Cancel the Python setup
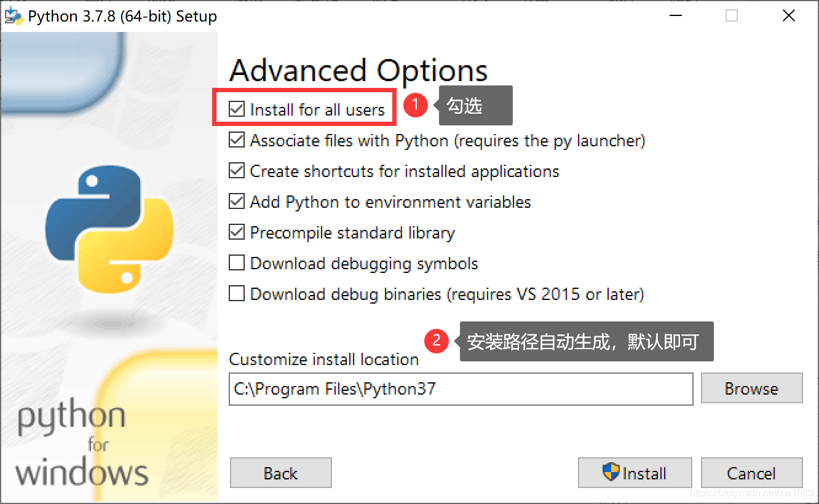 click(x=751, y=473)
